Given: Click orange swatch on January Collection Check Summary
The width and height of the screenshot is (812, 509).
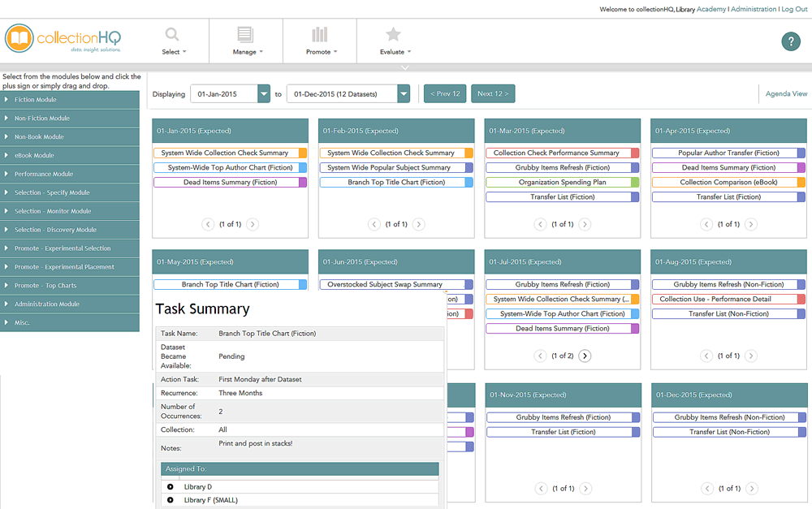Looking at the screenshot, I should [303, 153].
